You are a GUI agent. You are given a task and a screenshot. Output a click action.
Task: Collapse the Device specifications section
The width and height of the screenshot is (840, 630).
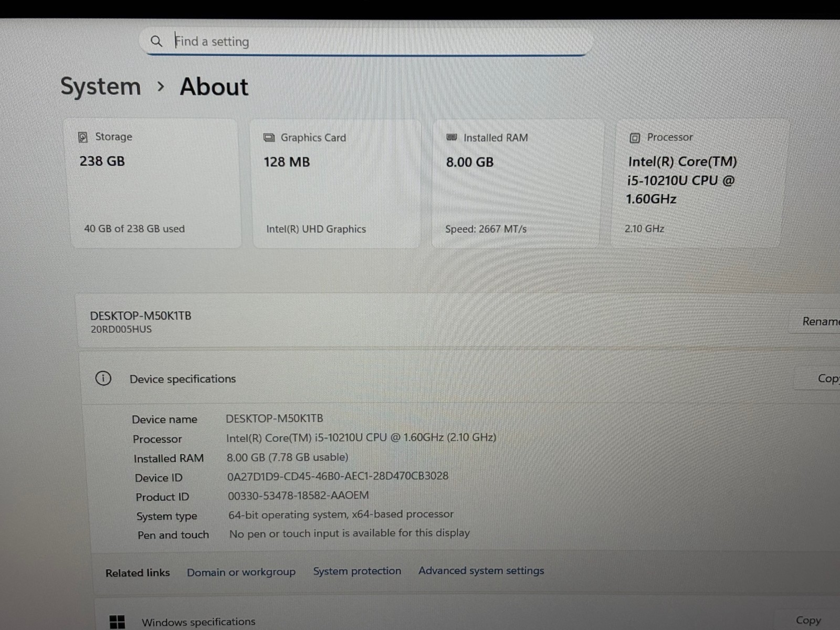click(459, 378)
